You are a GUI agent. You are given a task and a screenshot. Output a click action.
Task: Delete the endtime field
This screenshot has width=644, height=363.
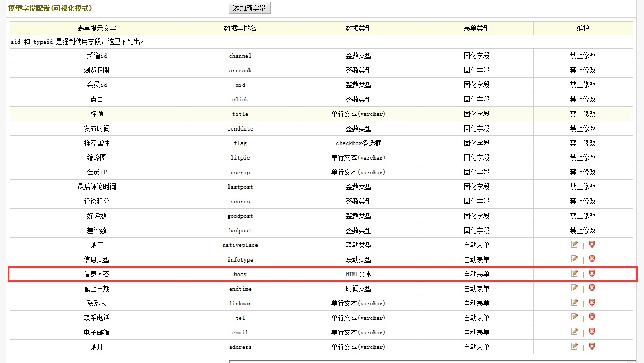[592, 288]
